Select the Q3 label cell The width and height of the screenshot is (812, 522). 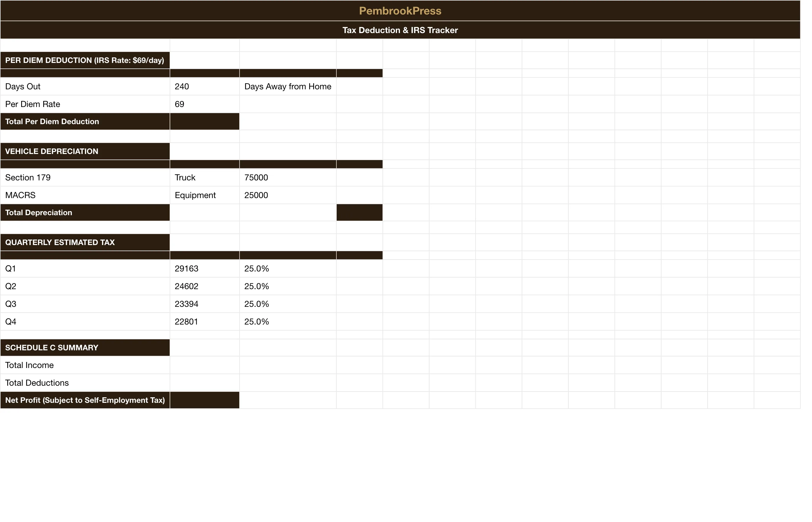[85, 304]
